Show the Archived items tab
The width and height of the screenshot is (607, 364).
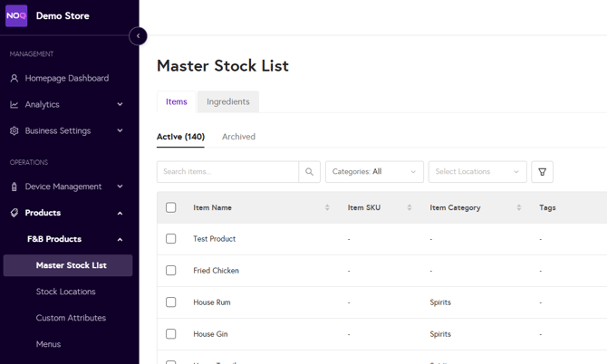[238, 137]
